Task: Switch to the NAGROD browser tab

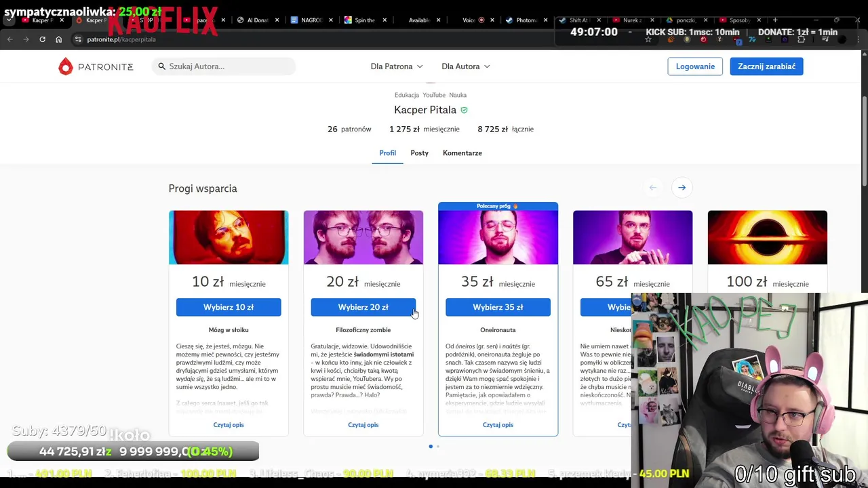Action: 311,20
